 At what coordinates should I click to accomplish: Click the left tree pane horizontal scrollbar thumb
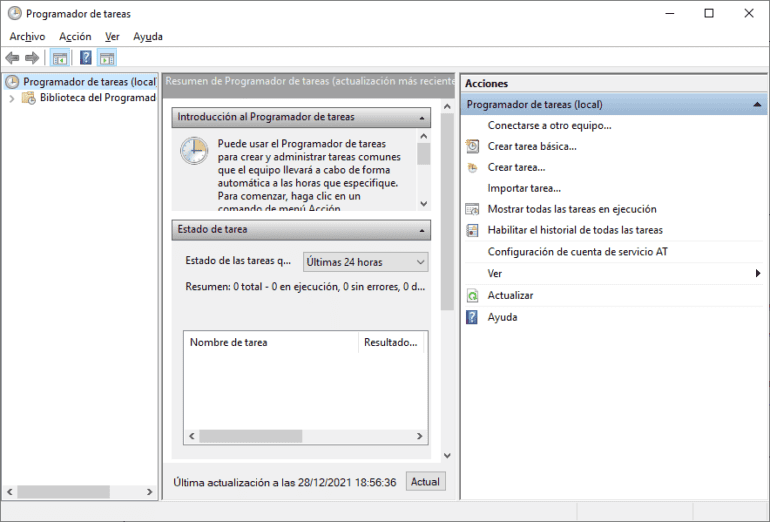coord(63,492)
